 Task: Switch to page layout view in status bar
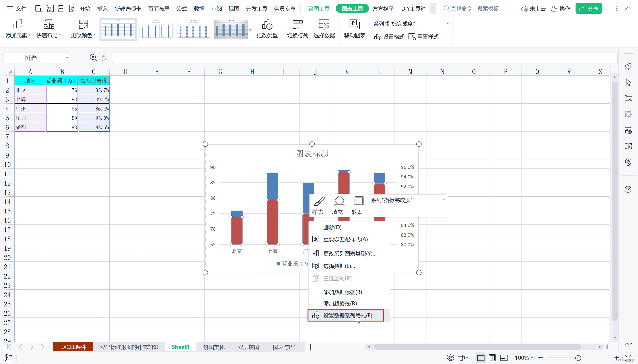click(x=492, y=358)
